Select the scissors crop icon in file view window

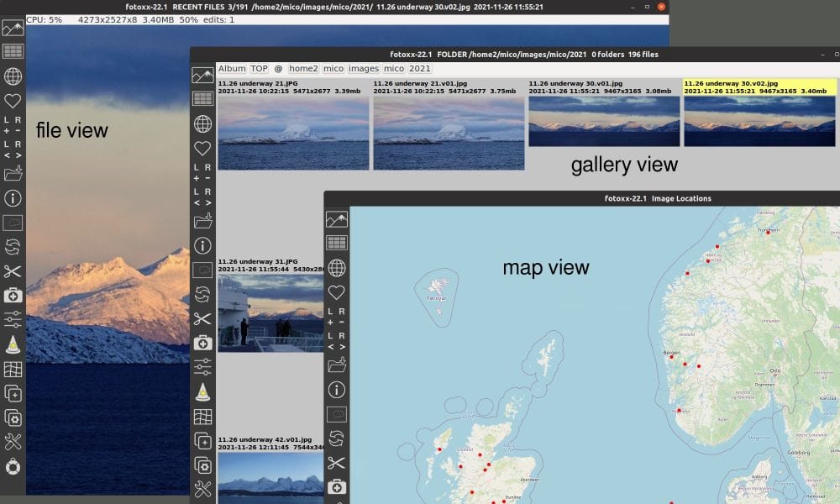click(13, 271)
